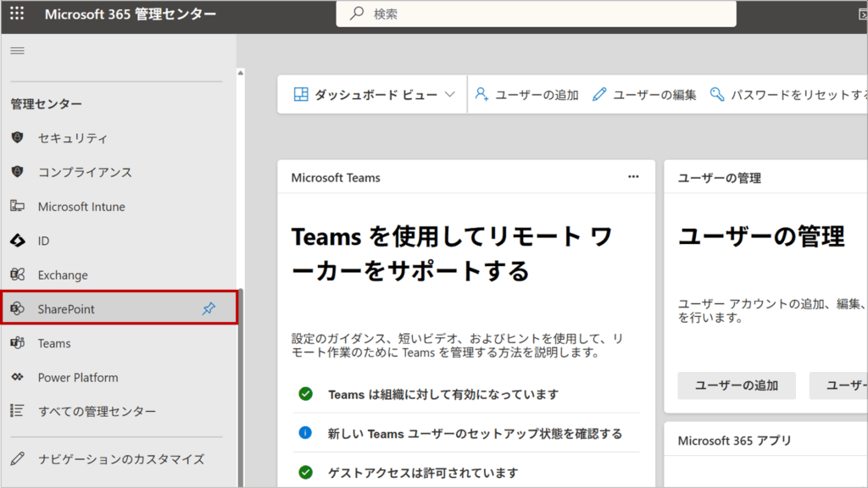Collapse the navigation menu hamburger icon
Screen dimensions: 868x488
coord(17,51)
